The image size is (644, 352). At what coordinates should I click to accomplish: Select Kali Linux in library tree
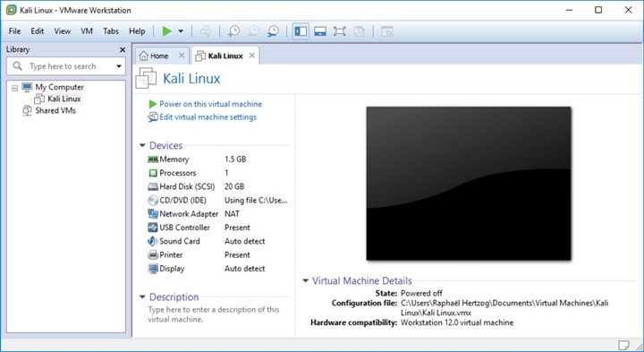point(64,99)
